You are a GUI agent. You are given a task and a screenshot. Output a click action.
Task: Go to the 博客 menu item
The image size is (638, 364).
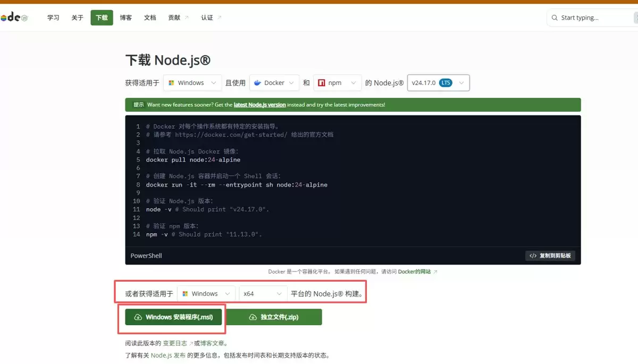click(126, 18)
